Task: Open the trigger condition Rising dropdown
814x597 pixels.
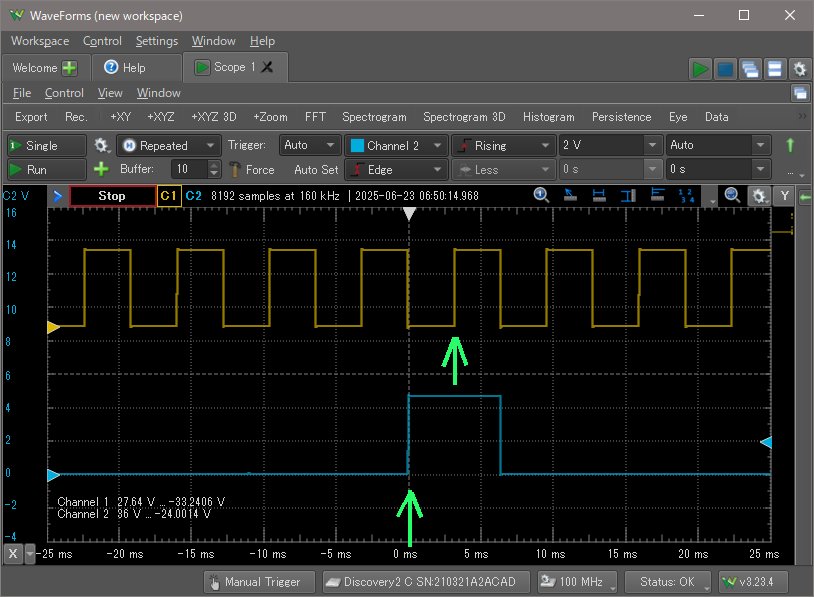Action: [x=504, y=145]
